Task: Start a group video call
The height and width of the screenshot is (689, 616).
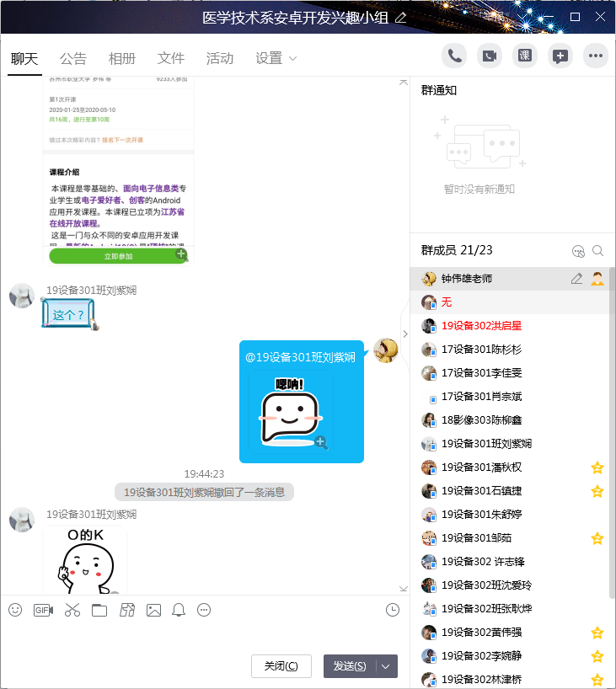Action: (x=490, y=56)
